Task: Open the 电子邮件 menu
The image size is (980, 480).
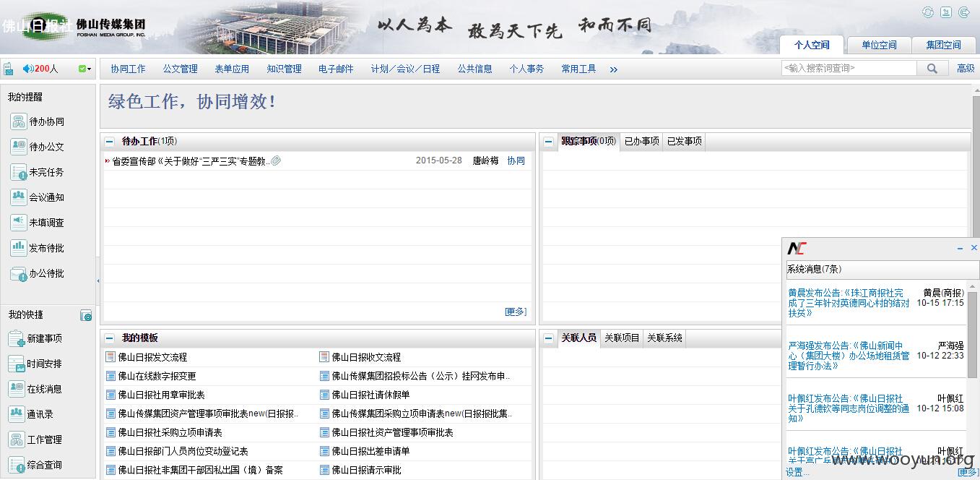Action: click(336, 69)
